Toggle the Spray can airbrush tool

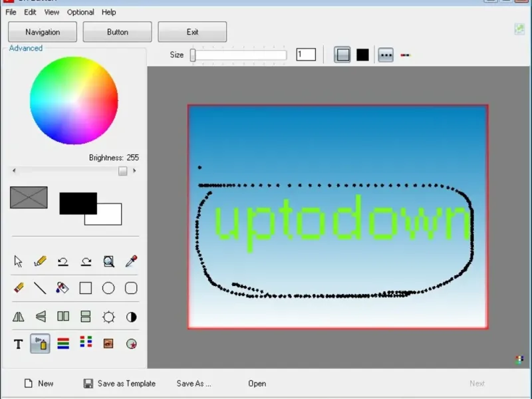[40, 344]
